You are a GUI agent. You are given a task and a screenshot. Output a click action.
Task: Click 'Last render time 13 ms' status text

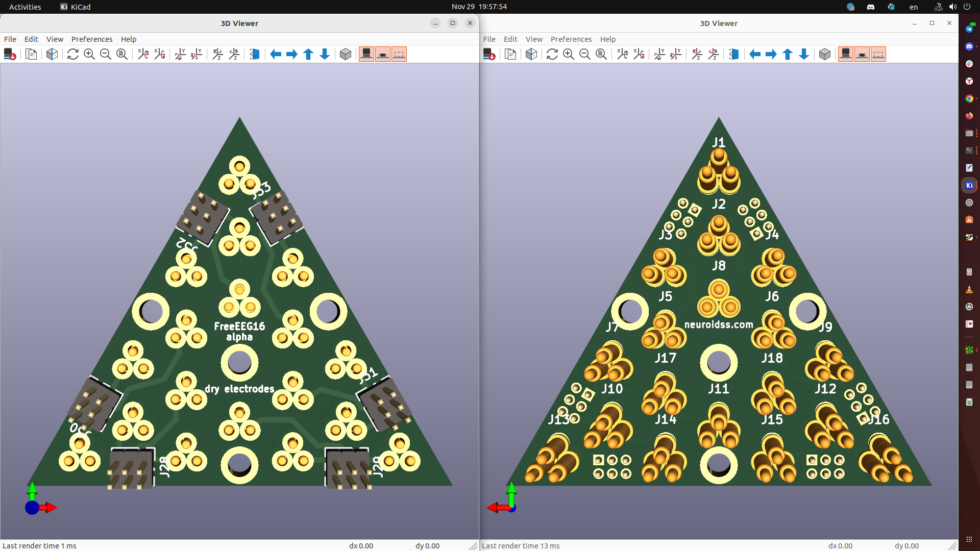521,546
